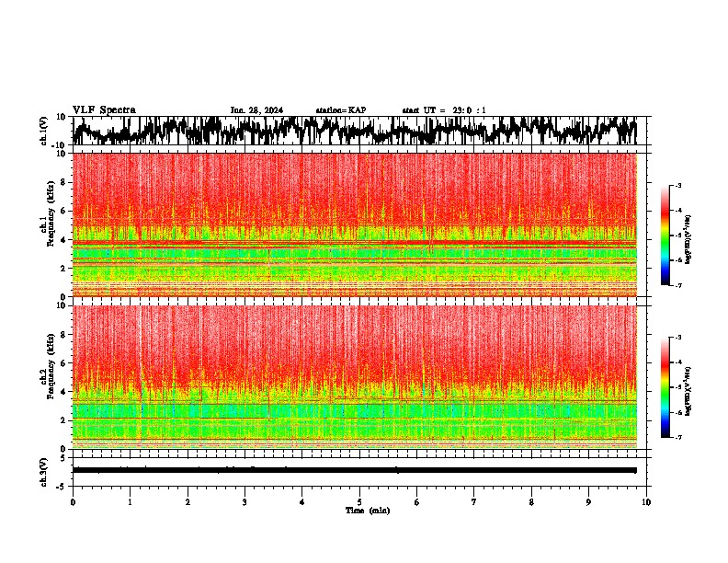Click the "6" kHz tick of ch.2 spectrogram
This screenshot has height=563, width=728.
(64, 363)
